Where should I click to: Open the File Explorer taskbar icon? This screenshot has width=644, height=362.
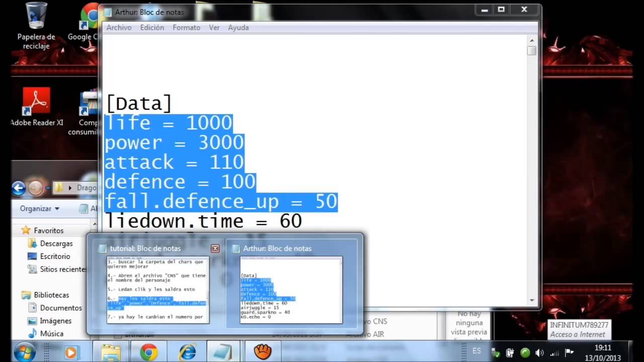coord(111,352)
